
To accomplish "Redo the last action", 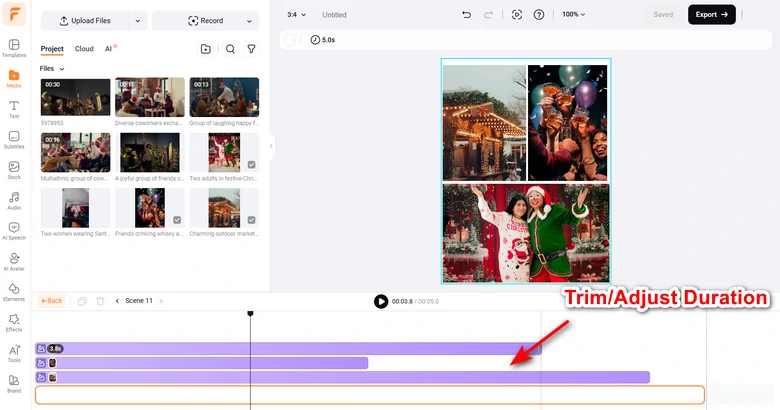I will pyautogui.click(x=488, y=14).
